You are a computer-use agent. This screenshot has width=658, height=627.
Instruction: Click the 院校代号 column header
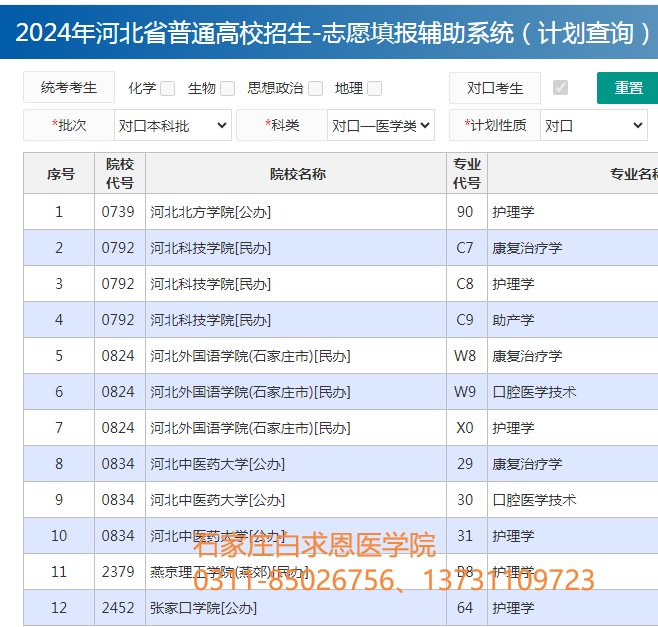click(120, 173)
